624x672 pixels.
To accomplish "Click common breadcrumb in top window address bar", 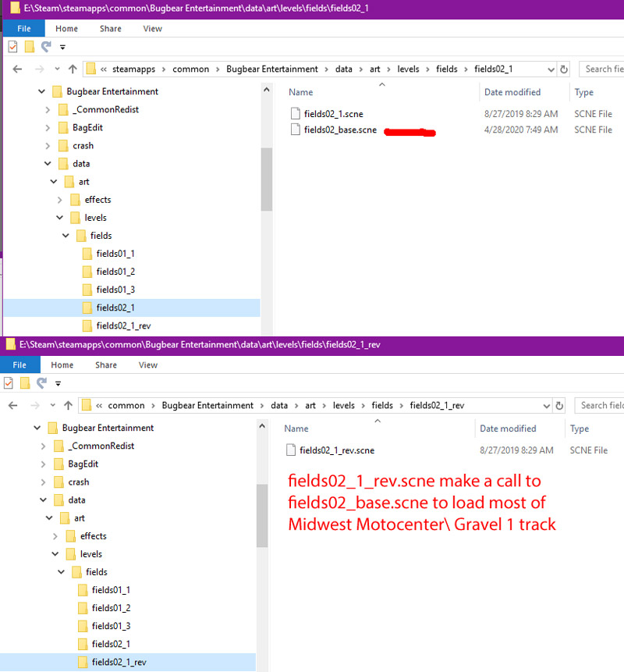I will click(x=190, y=69).
